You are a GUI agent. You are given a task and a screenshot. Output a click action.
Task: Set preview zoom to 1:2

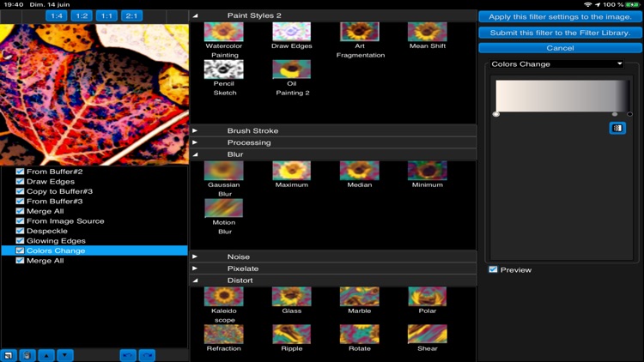click(82, 16)
